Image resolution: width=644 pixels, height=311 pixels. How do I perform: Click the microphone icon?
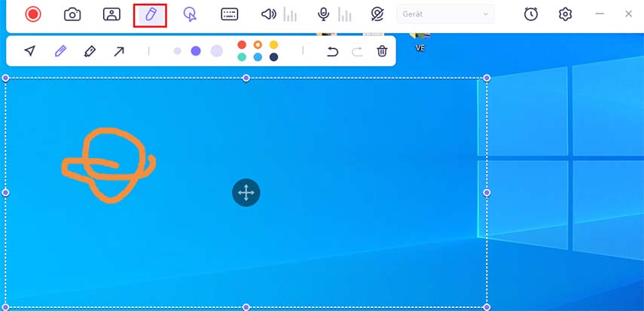point(323,14)
